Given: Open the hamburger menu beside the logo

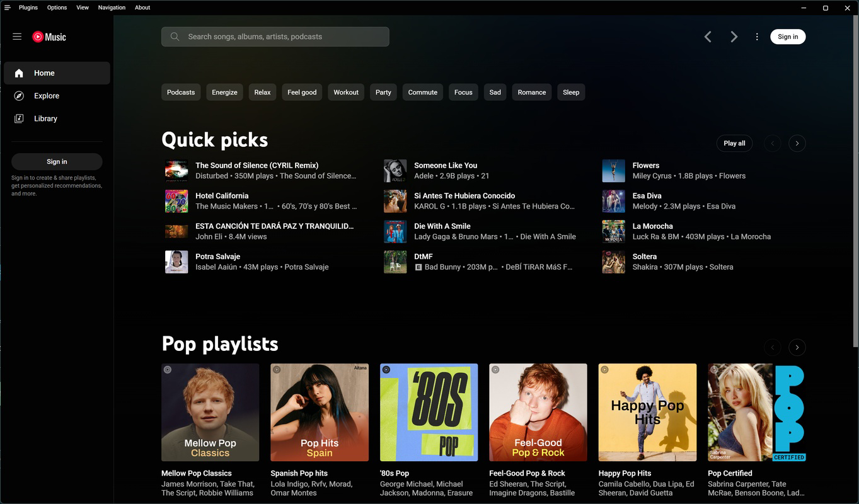Looking at the screenshot, I should [17, 36].
